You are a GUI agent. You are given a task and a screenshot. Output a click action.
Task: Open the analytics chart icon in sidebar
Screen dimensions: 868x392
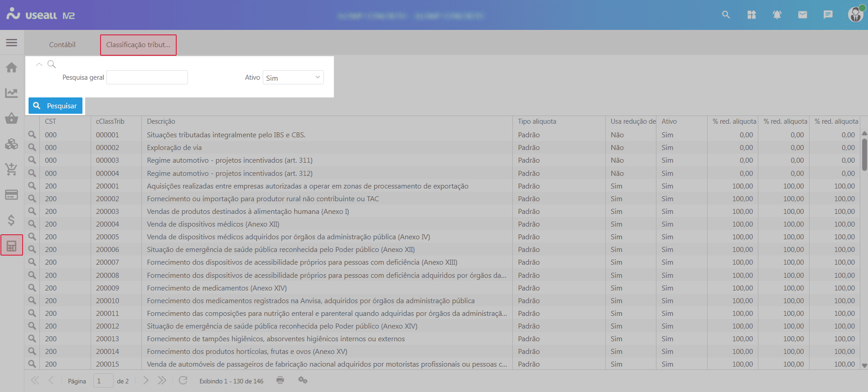(x=11, y=93)
